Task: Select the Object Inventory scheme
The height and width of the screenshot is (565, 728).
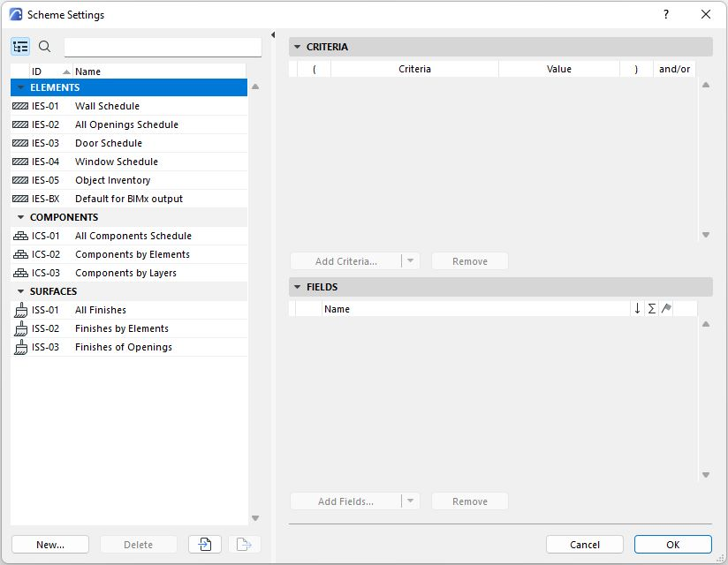Action: (129, 180)
